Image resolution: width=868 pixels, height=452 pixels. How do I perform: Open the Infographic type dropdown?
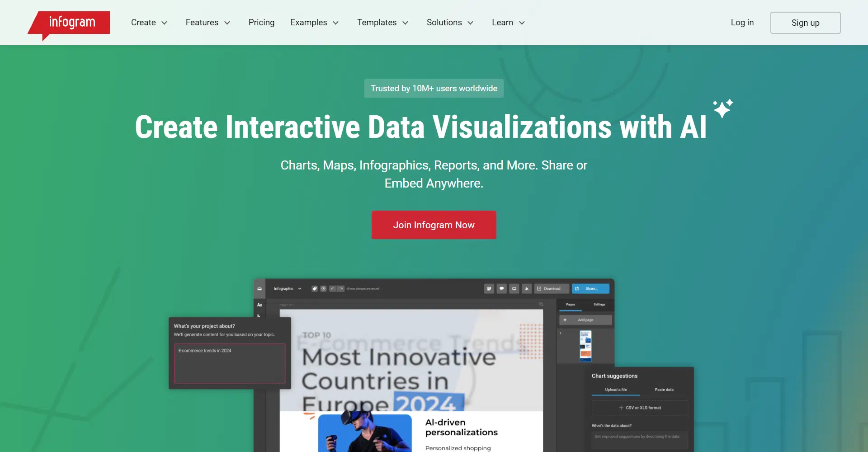tap(287, 289)
